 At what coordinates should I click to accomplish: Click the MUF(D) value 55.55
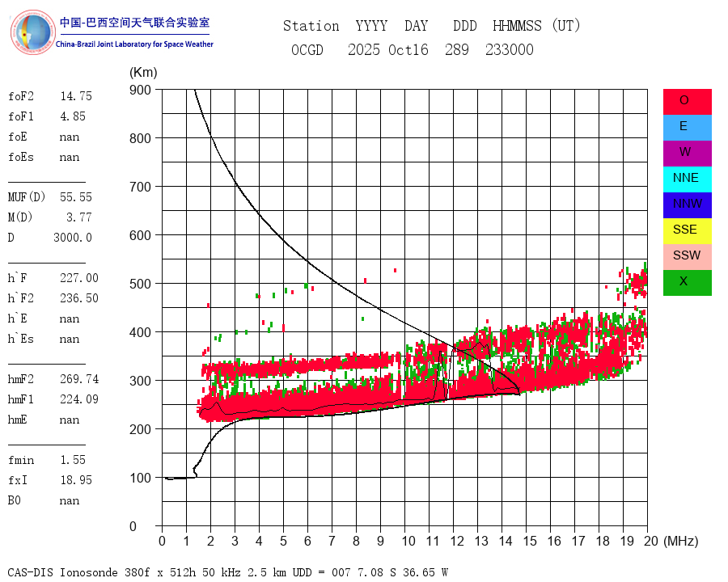tap(76, 197)
